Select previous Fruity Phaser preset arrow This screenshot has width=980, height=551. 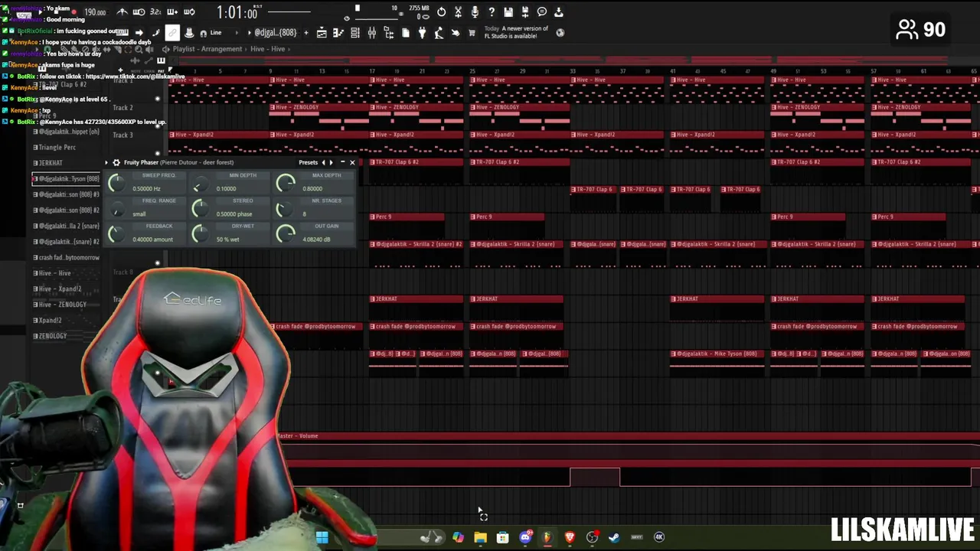pos(323,162)
